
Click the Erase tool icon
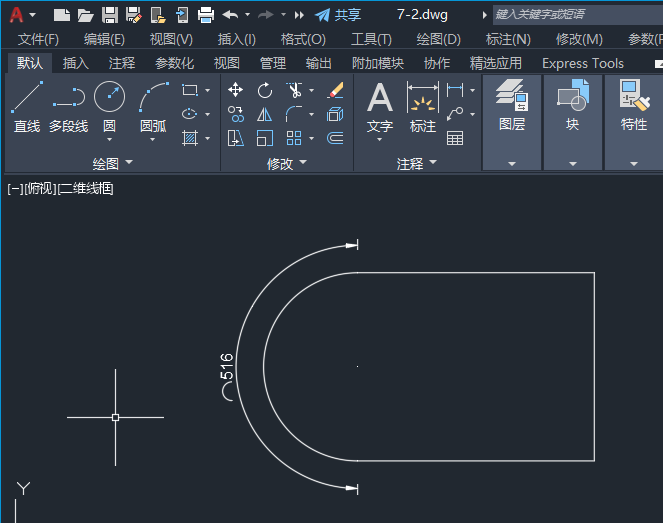click(335, 90)
